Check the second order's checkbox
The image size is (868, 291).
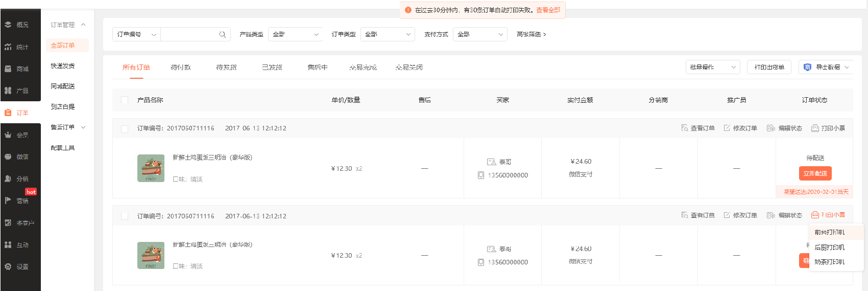(125, 216)
